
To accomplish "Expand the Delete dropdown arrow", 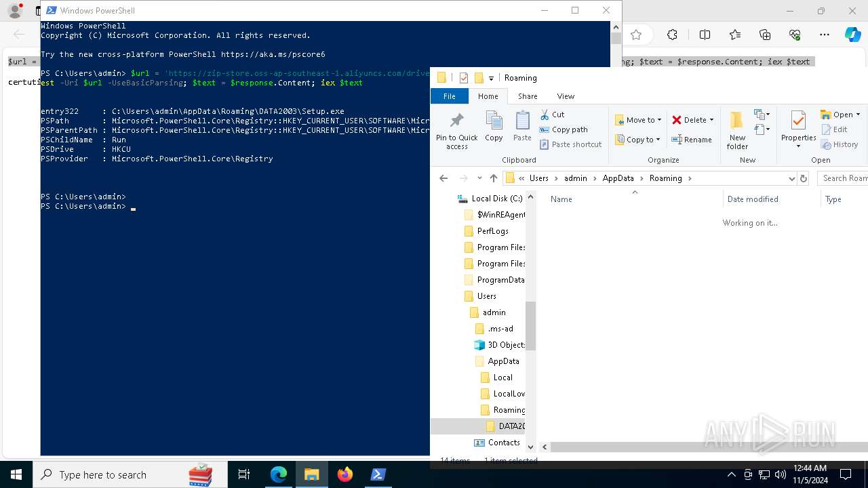I will (x=711, y=120).
